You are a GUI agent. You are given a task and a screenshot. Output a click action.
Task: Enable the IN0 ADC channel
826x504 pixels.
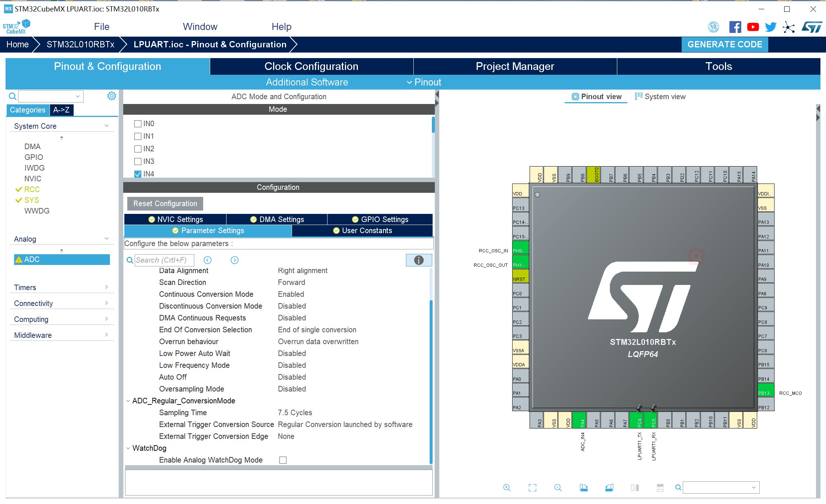[x=138, y=123]
